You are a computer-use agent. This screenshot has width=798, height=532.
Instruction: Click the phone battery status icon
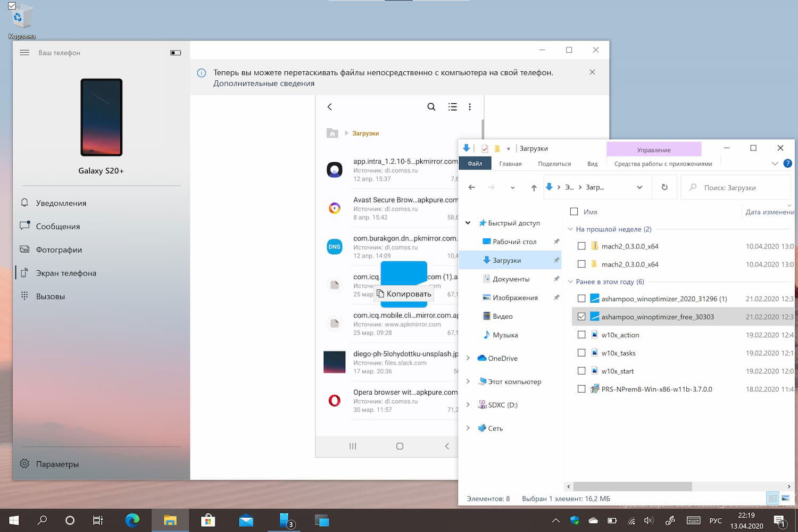176,53
